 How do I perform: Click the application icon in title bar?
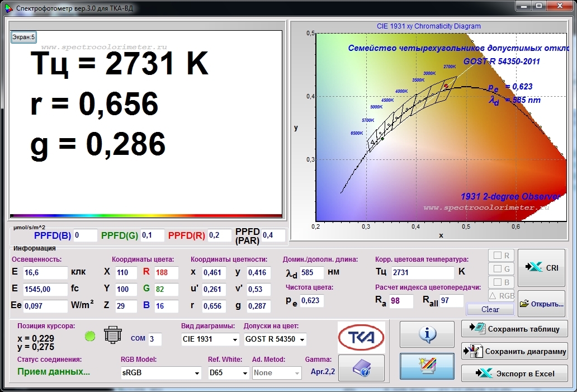[x=7, y=8]
